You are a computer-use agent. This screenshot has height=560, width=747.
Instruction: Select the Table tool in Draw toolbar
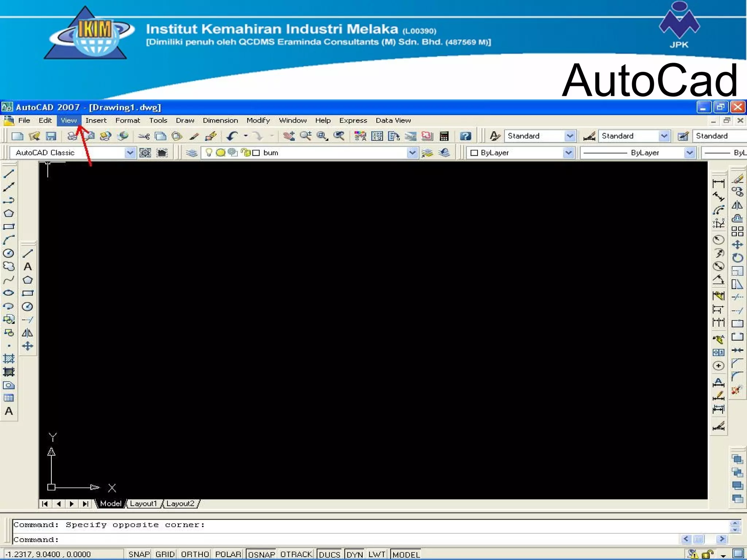[9, 398]
